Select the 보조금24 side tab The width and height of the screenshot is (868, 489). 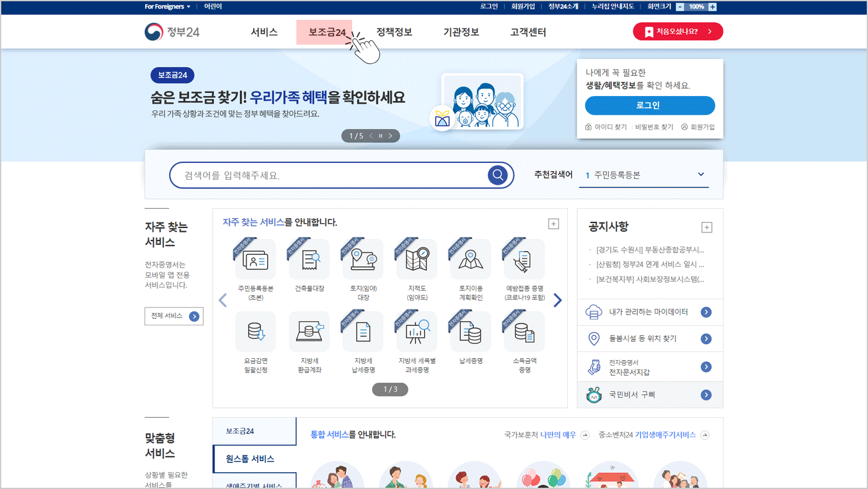click(x=254, y=431)
